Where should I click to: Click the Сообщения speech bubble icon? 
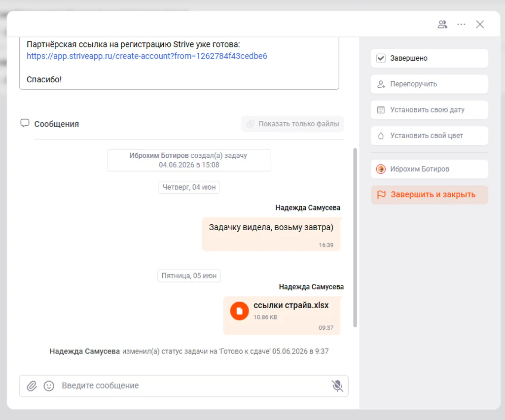(x=25, y=123)
